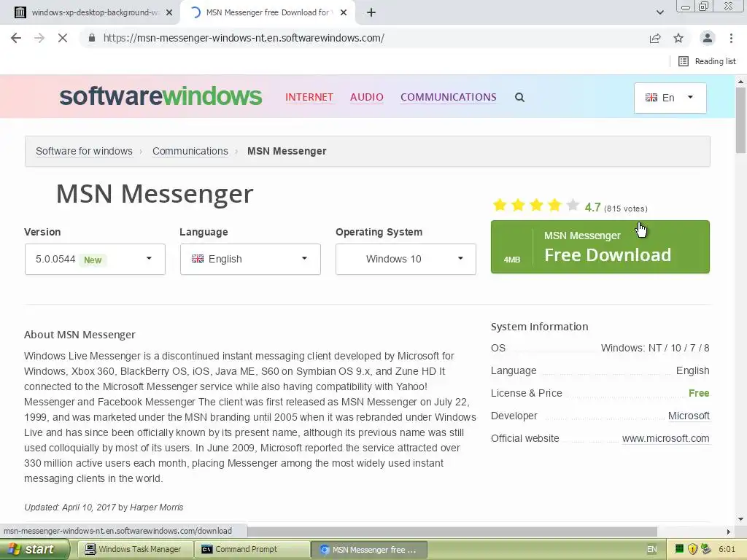The height and width of the screenshot is (560, 747).
Task: Go back with the browser back arrow
Action: tap(16, 38)
